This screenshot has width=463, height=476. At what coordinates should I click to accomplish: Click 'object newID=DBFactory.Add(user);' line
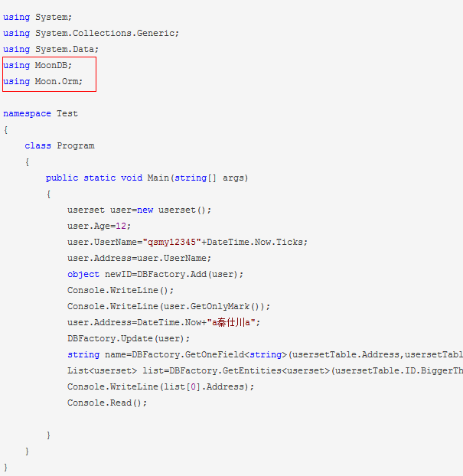tap(155, 275)
